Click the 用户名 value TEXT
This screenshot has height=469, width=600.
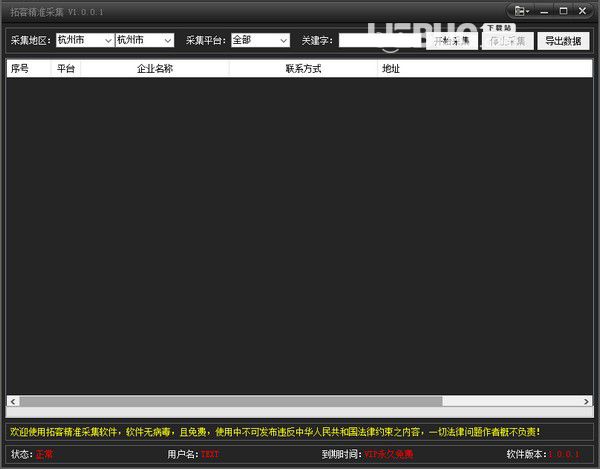click(210, 454)
